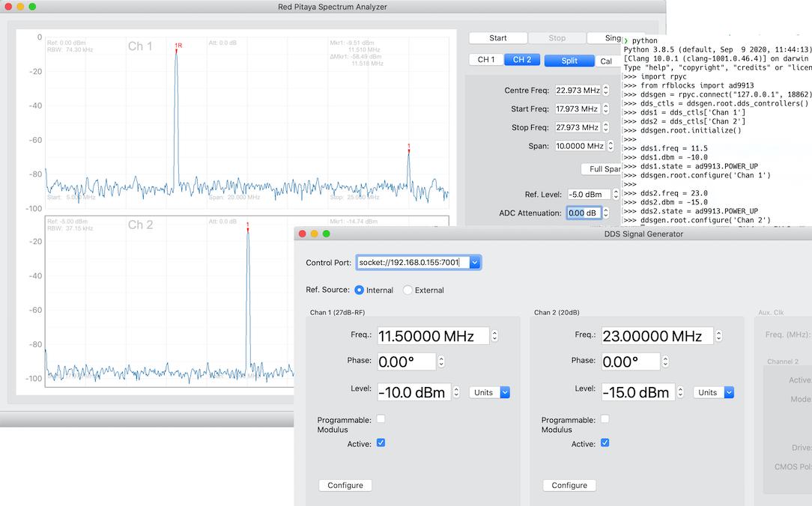This screenshot has width=812, height=506.
Task: Select the External reference source
Action: [408, 290]
